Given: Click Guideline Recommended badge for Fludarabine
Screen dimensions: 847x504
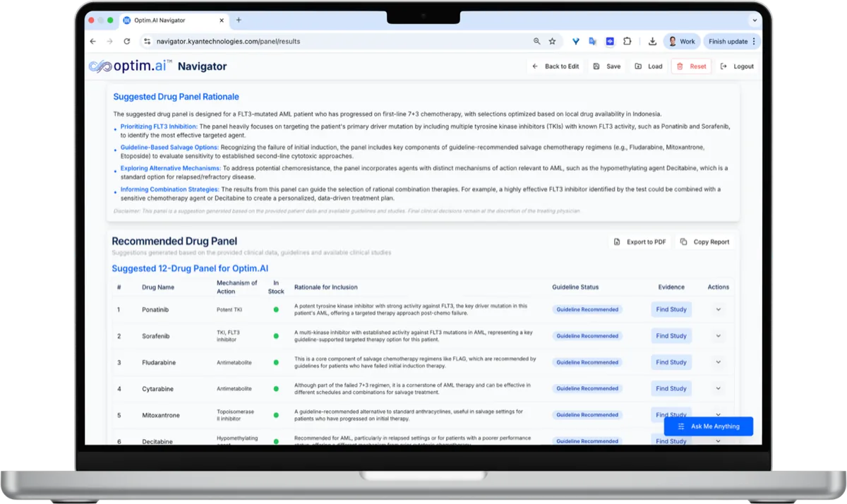Looking at the screenshot, I should click(x=587, y=362).
